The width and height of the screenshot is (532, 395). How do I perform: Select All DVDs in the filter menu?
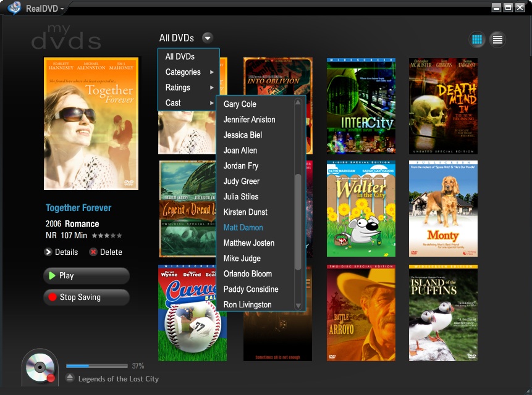pos(188,57)
